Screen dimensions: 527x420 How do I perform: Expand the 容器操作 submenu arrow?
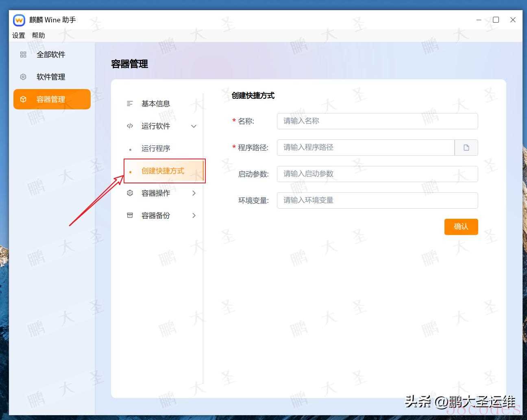tap(194, 193)
